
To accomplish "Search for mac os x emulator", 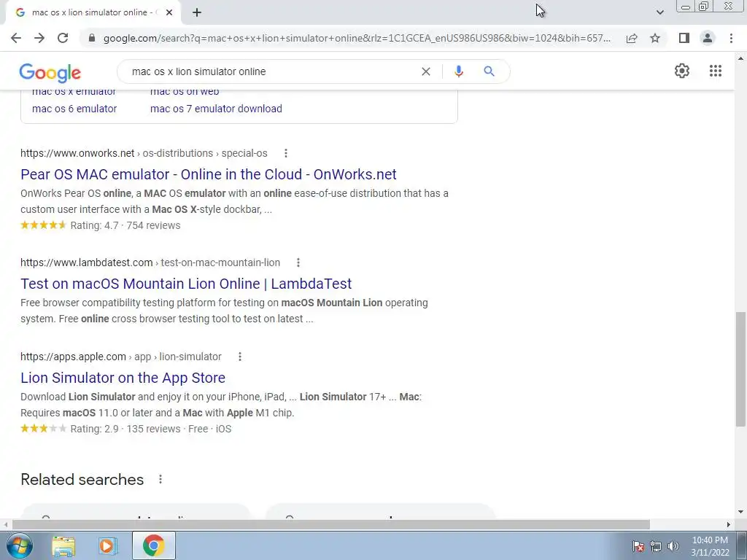I will tap(74, 92).
